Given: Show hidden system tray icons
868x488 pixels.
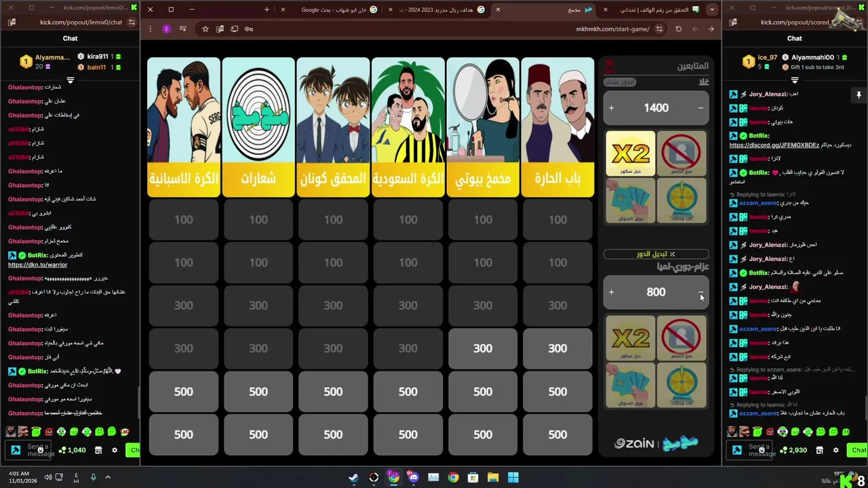Looking at the screenshot, I should pos(108,477).
